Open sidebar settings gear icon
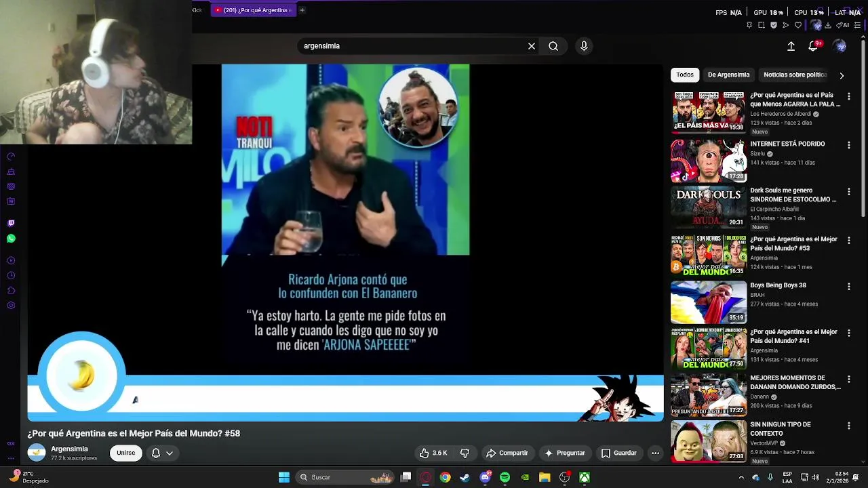868x488 pixels. 11,306
